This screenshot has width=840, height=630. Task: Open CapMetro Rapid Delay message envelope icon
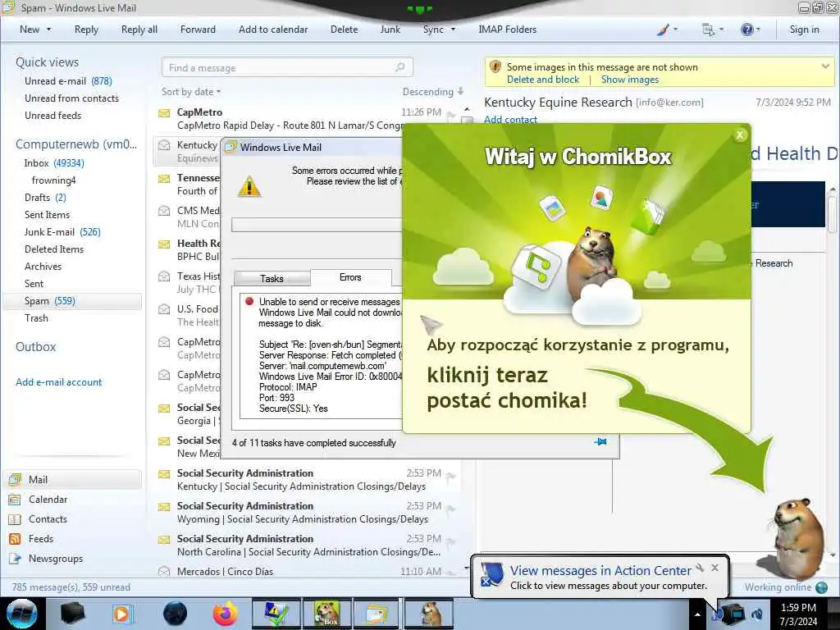(x=164, y=113)
